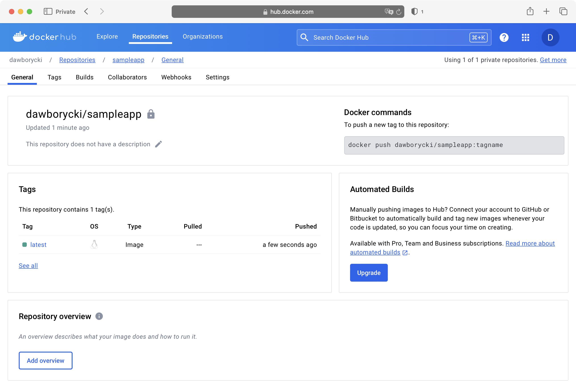This screenshot has width=576, height=392.
Task: Reload the page with the refresh icon
Action: (x=399, y=12)
